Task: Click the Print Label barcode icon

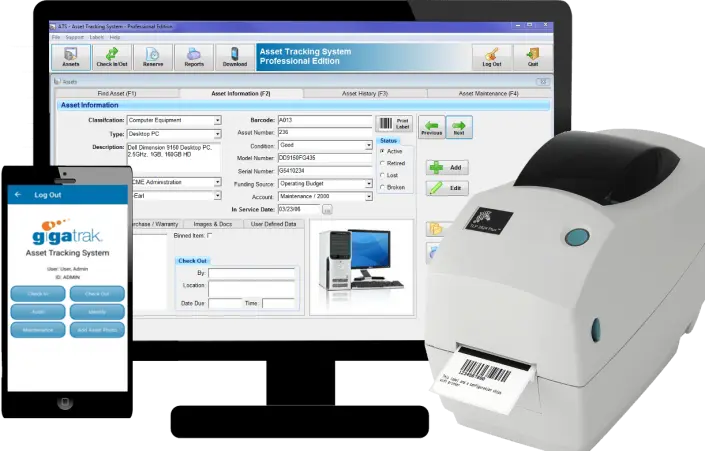Action: (394, 124)
